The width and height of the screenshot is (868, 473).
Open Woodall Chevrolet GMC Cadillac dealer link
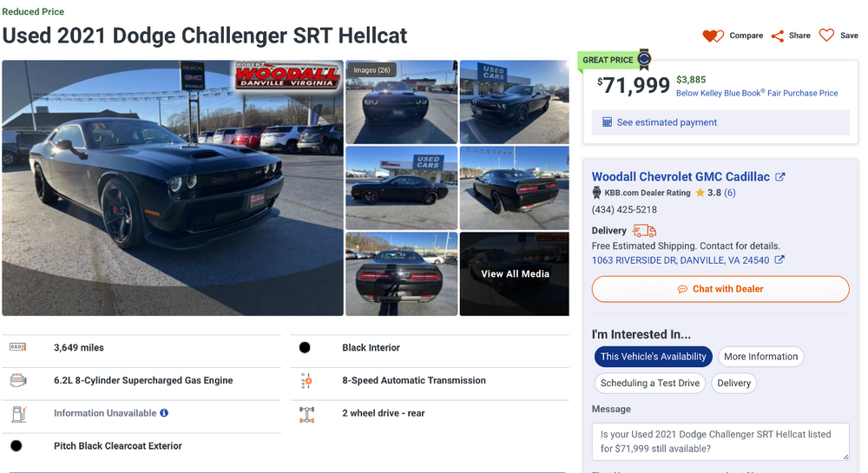[681, 177]
